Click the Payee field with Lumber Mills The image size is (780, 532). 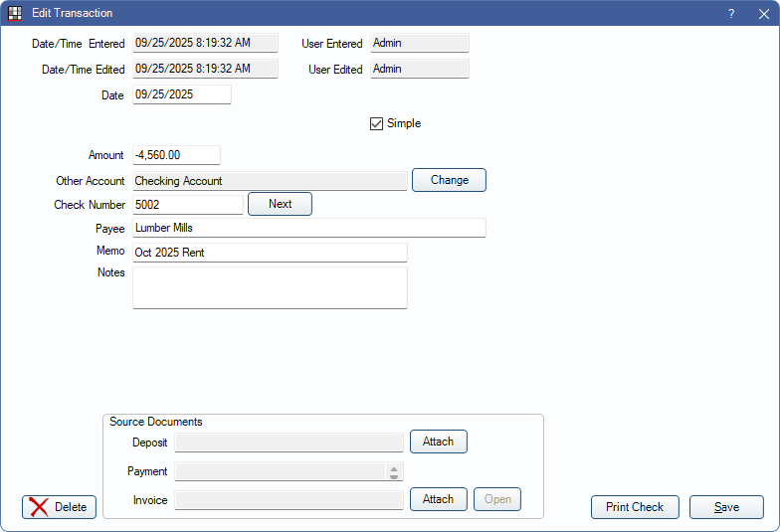coord(308,228)
